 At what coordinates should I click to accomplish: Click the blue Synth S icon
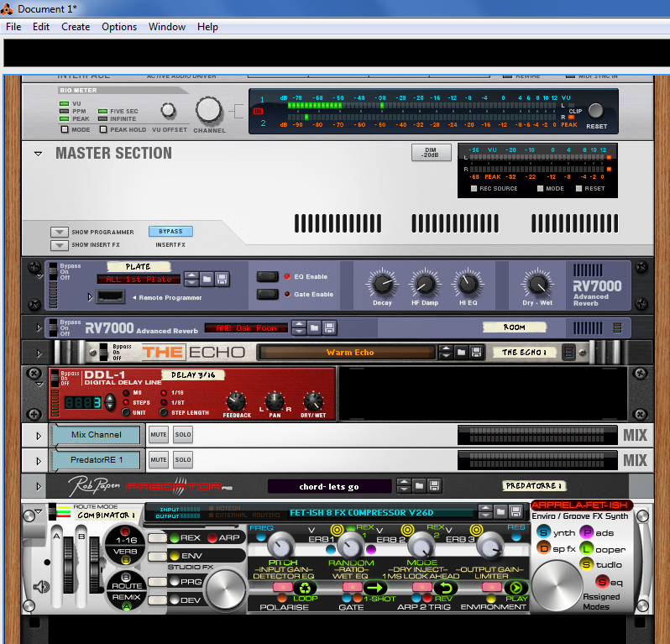tap(543, 532)
